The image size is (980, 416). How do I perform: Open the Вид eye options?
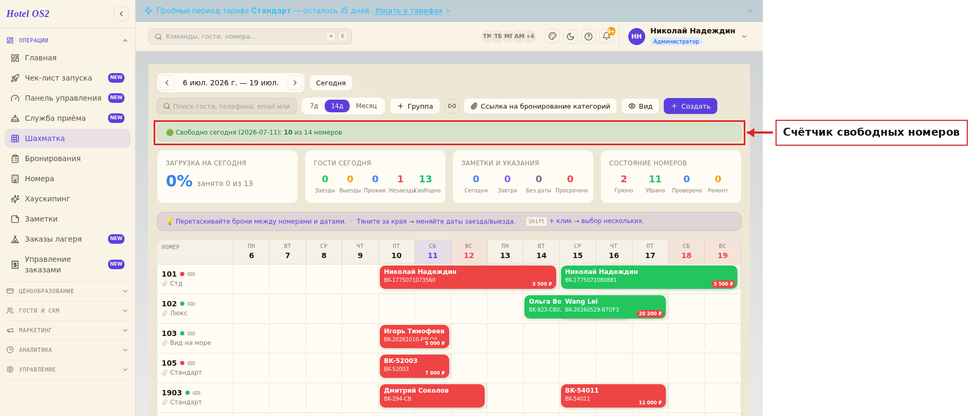coord(640,106)
